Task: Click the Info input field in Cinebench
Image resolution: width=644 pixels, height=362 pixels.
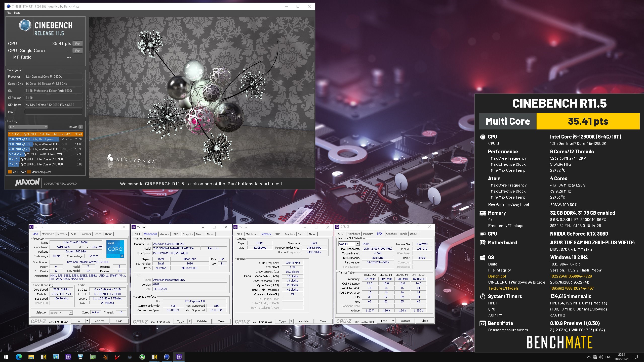Action: click(x=54, y=112)
